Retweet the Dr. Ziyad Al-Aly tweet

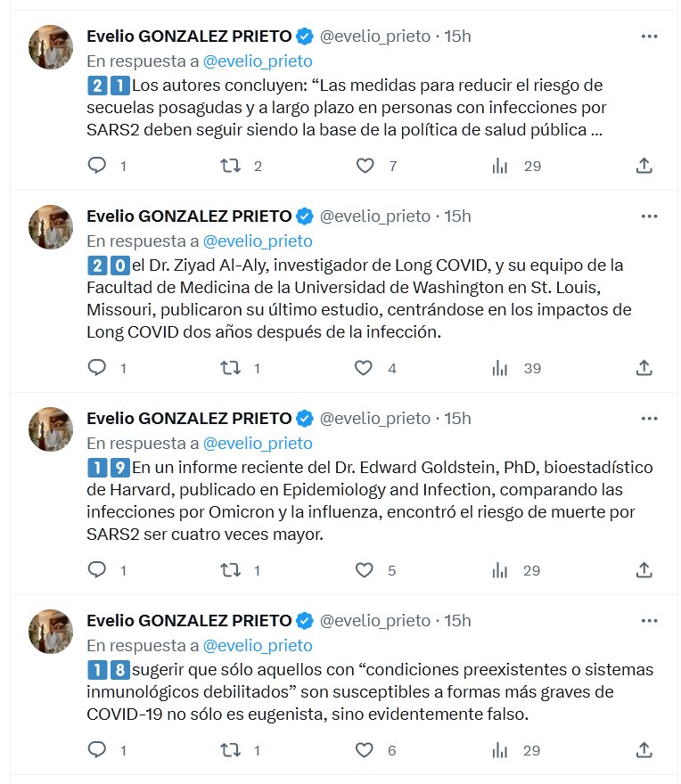point(231,368)
